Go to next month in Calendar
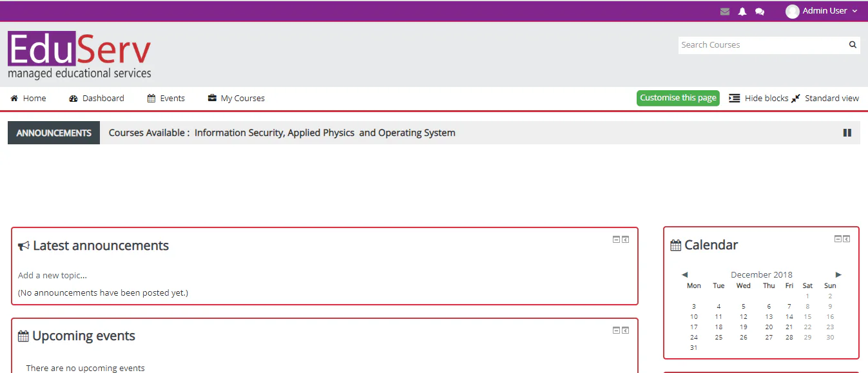868x373 pixels. (838, 275)
